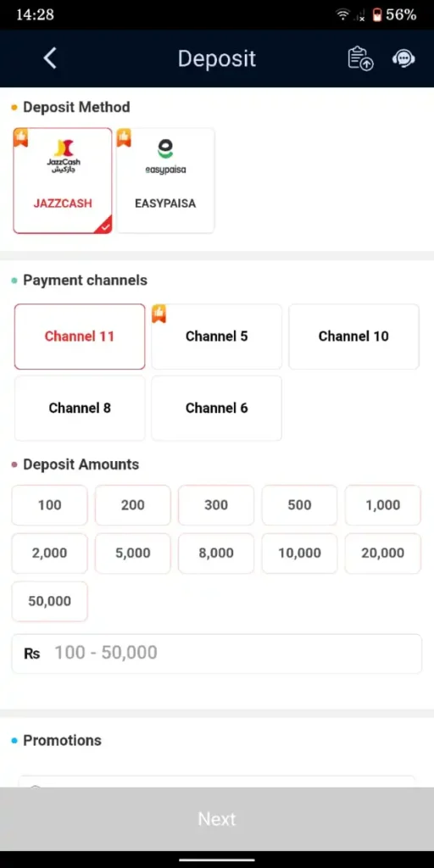This screenshot has width=434, height=868.
Task: Select JAZZCASH deposit method
Action: point(63,181)
